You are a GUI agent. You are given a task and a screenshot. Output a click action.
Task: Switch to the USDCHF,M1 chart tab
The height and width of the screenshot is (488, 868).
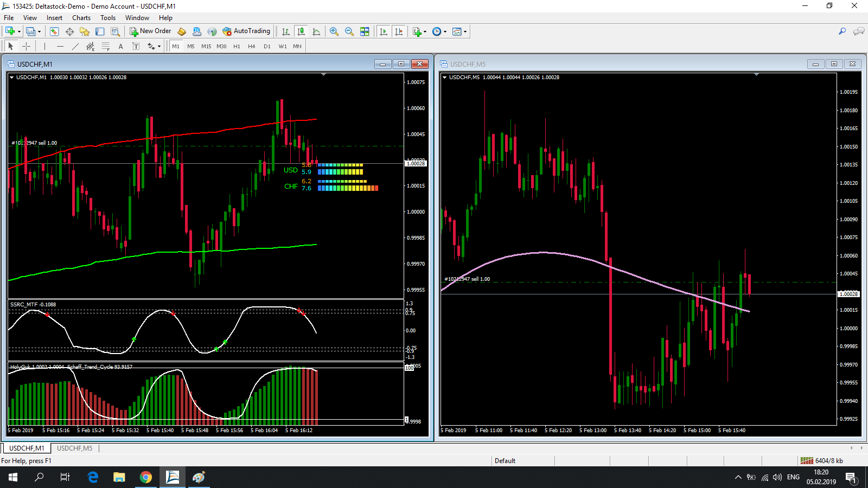[27, 448]
